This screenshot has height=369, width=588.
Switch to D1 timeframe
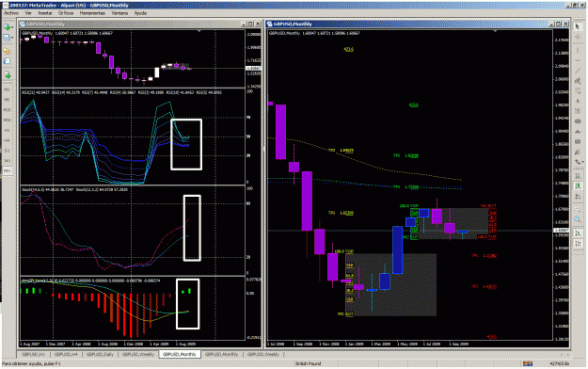pyautogui.click(x=7, y=151)
